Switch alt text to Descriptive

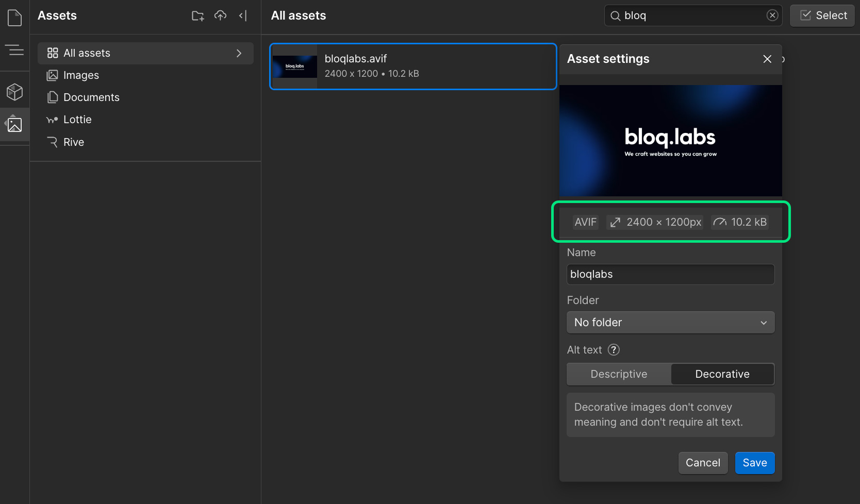[x=619, y=374]
